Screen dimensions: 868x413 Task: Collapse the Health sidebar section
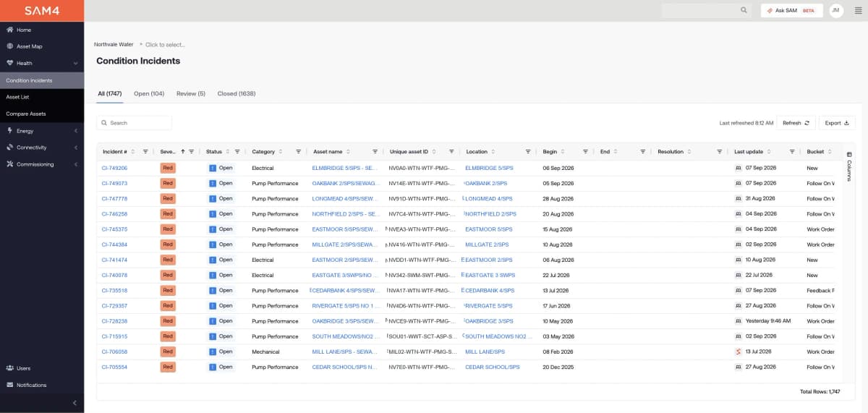(x=76, y=63)
